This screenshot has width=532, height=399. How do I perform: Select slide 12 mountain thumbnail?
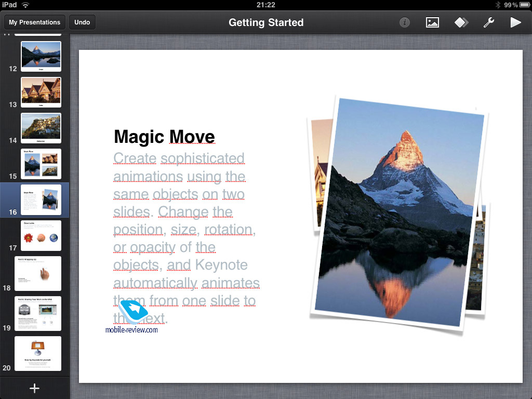[x=41, y=56]
